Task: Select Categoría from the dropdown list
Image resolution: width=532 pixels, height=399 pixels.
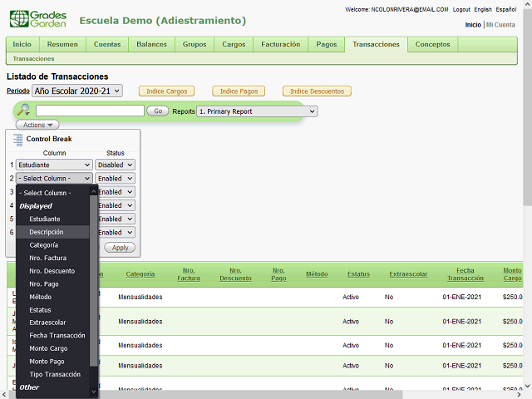Action: (52, 245)
